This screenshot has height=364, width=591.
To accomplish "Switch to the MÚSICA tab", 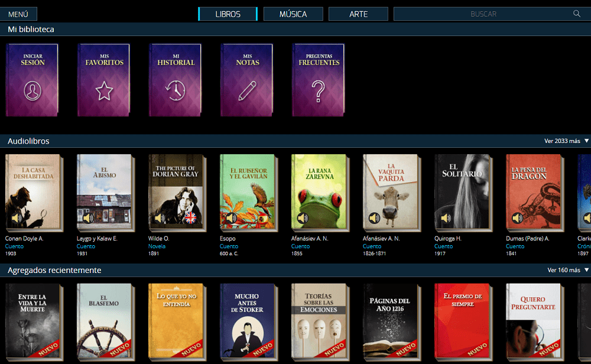I will [293, 14].
